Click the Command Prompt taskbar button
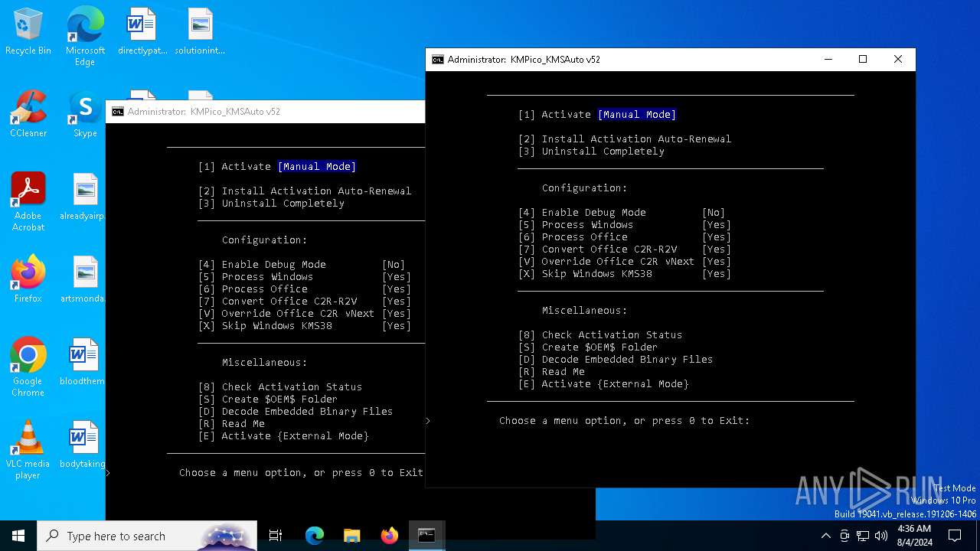The image size is (980, 551). click(426, 536)
